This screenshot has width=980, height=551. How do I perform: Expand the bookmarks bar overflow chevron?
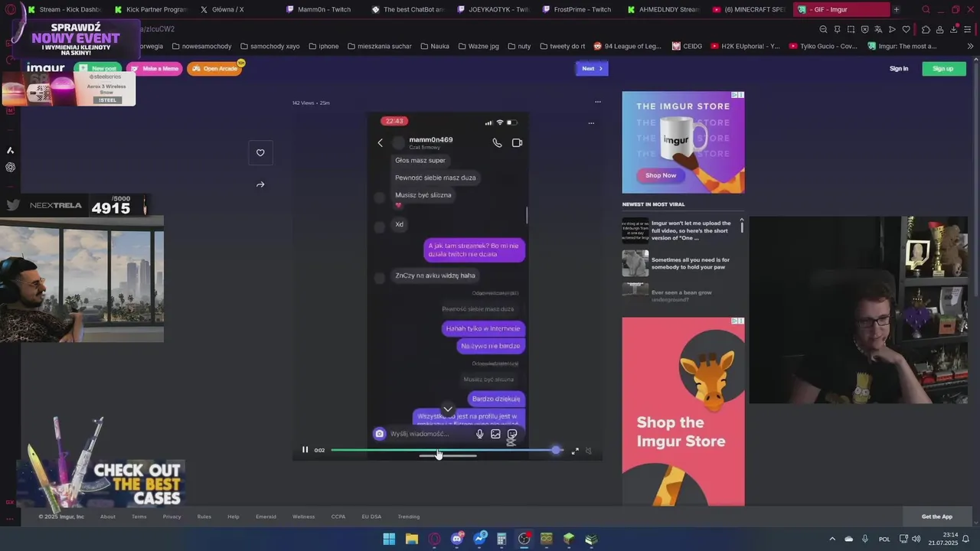[x=970, y=46]
